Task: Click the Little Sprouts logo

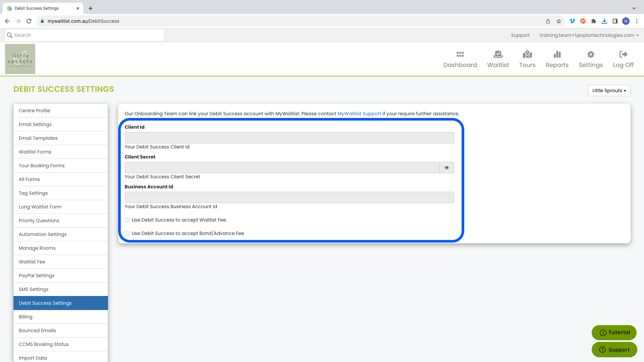Action: tap(20, 59)
